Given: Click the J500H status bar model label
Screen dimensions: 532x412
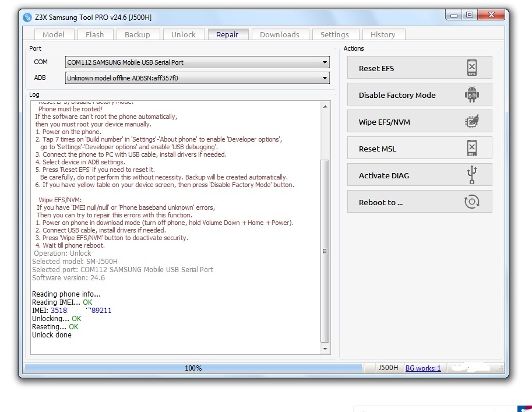Looking at the screenshot, I should (388, 368).
